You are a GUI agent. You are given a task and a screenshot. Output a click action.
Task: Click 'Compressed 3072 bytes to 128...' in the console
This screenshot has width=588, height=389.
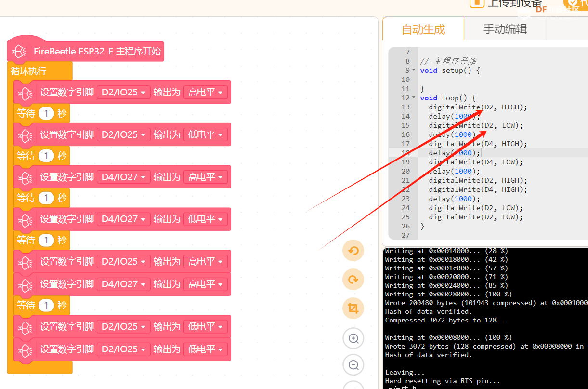(446, 320)
